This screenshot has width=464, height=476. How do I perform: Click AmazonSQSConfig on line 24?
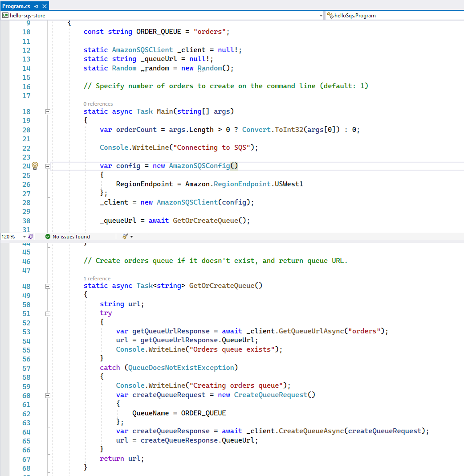click(199, 166)
